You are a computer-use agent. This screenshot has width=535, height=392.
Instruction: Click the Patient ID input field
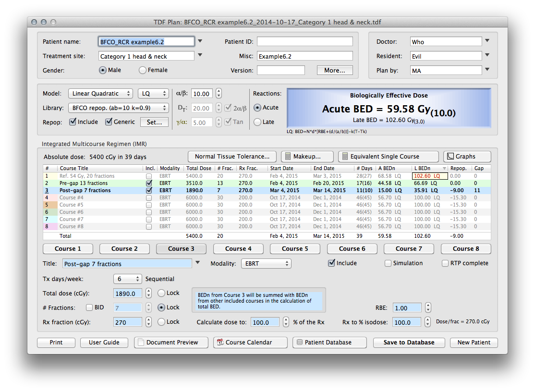point(304,42)
